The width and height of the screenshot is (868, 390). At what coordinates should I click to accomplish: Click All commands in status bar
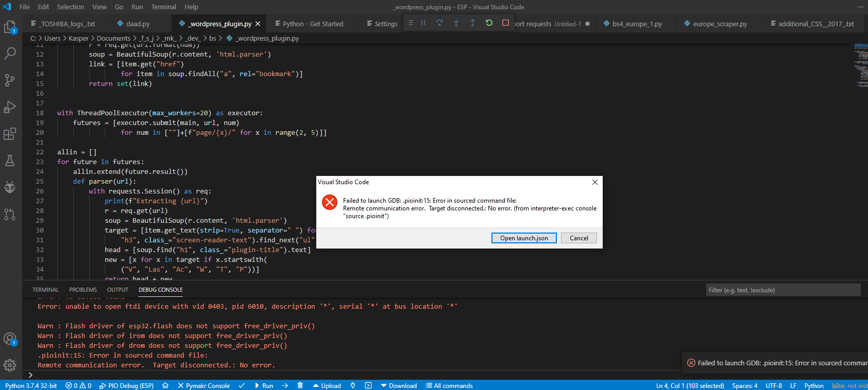(x=449, y=385)
